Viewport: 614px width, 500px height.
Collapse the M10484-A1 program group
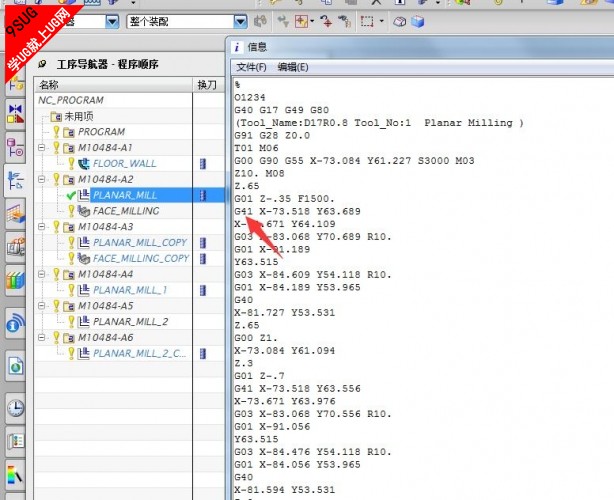42,148
